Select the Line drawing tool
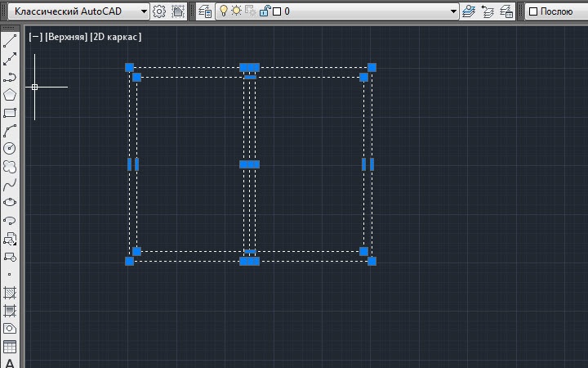Image resolution: width=588 pixels, height=368 pixels. pyautogui.click(x=10, y=41)
